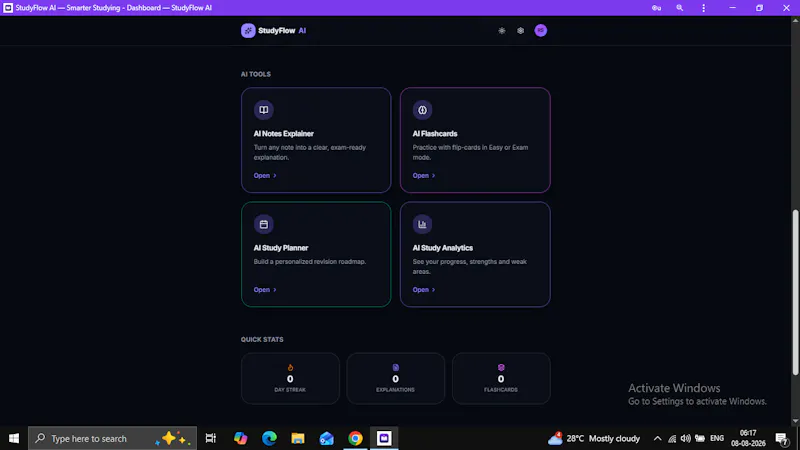Click the 'AI Flashcards' title
Viewport: 800px width, 450px height.
click(435, 134)
